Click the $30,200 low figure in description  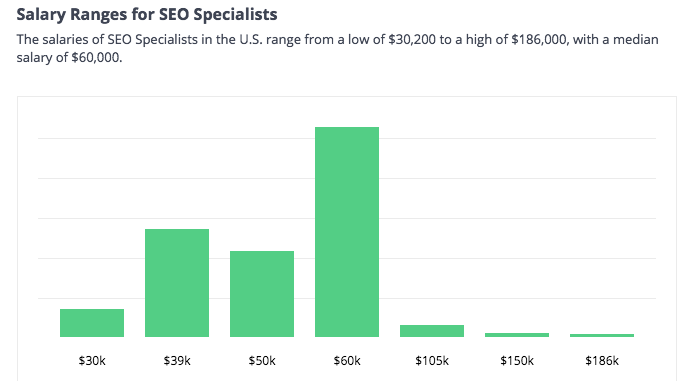pyautogui.click(x=412, y=40)
